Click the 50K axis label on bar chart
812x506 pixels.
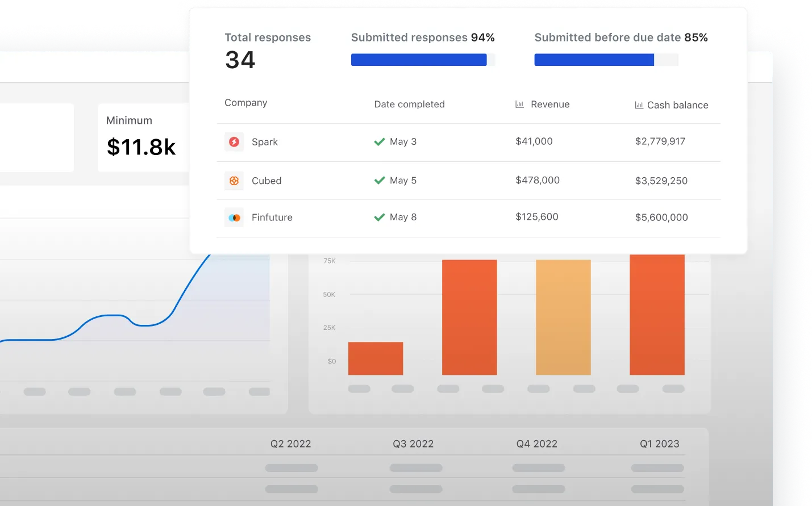tap(329, 295)
